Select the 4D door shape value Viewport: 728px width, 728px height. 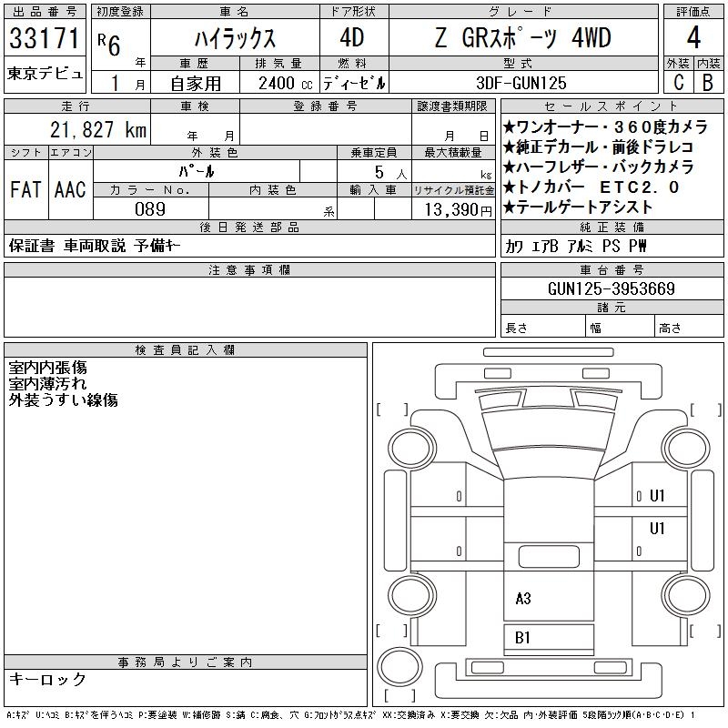click(352, 37)
